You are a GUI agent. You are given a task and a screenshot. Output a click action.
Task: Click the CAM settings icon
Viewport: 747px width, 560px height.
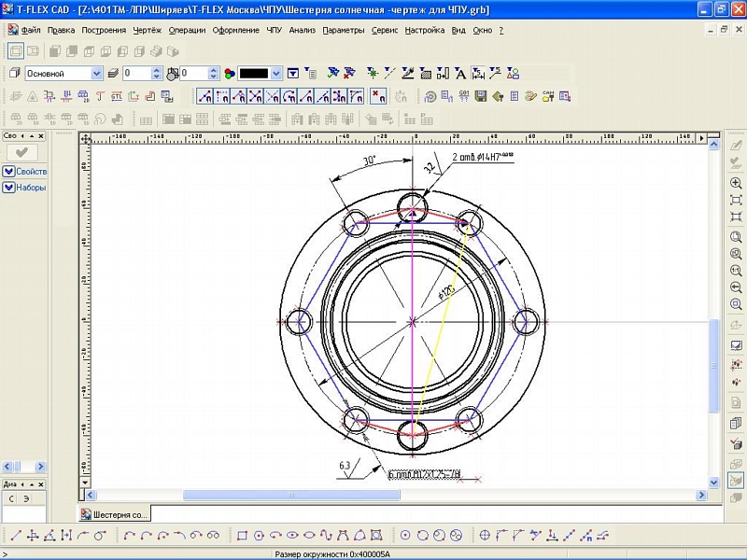point(548,97)
